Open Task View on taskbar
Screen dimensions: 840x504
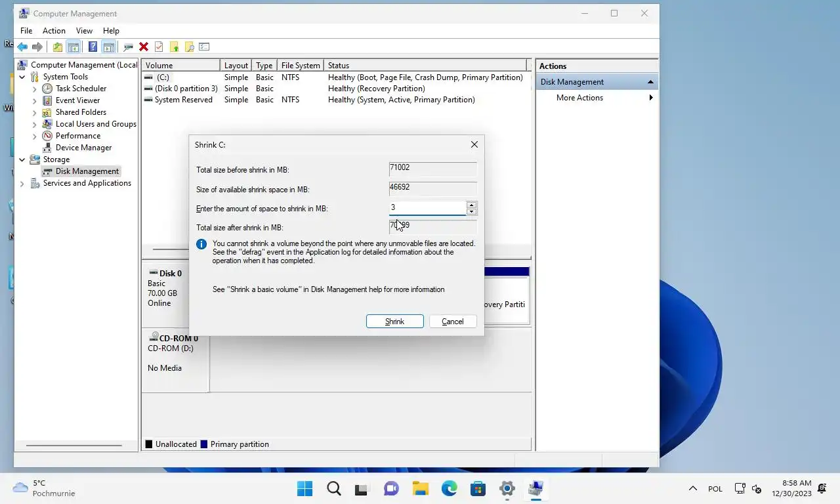[362, 488]
